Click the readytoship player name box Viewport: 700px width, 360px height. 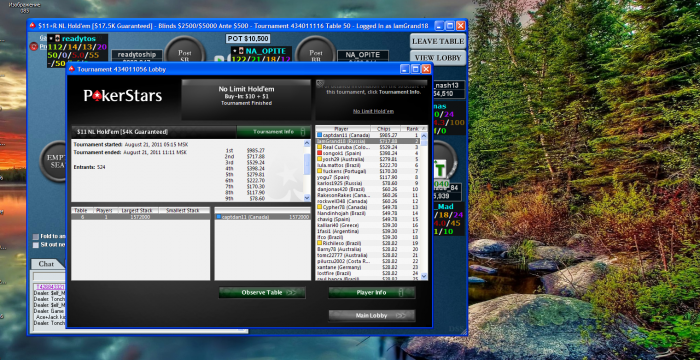coord(137,54)
